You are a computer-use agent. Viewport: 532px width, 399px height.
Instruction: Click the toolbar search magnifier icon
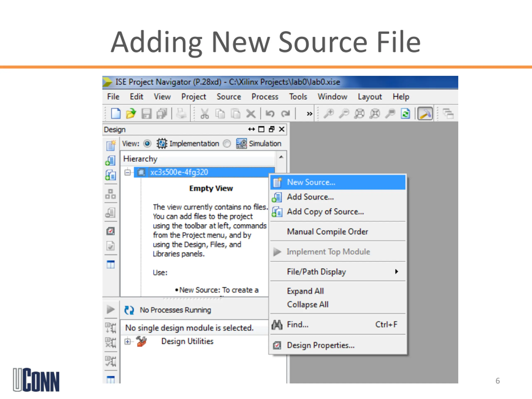coord(390,113)
